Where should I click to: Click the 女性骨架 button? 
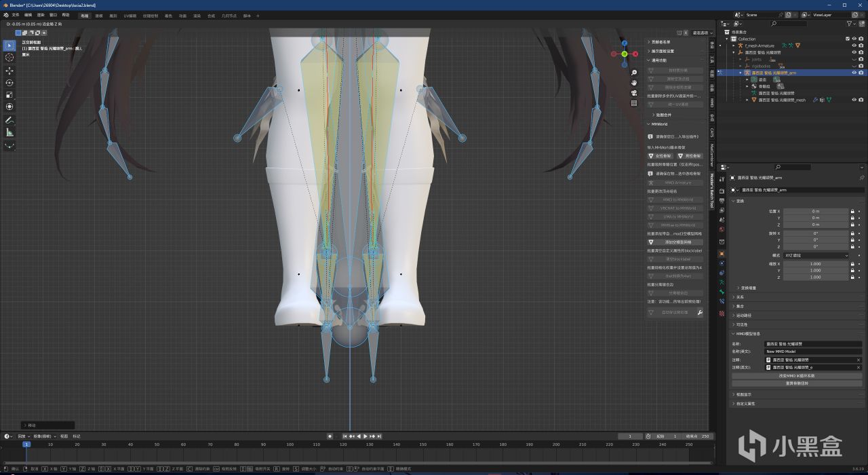pos(660,155)
